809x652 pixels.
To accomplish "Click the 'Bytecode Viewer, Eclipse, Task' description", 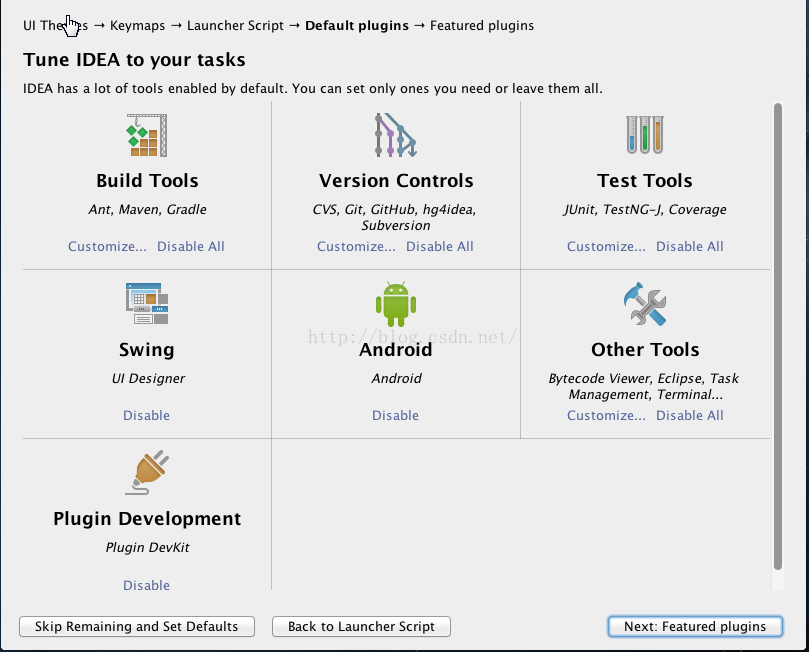I will click(x=644, y=379).
